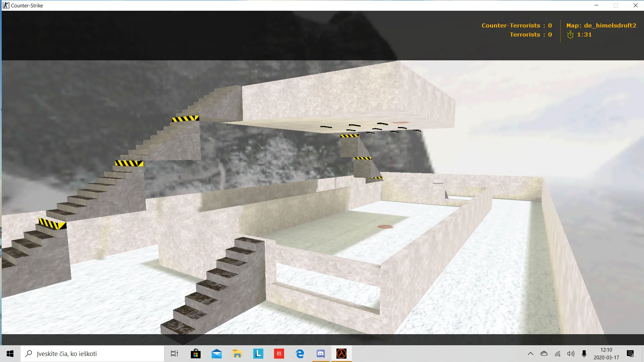Screen dimensions: 644x362
Task: Launch Microsoft Edge from taskbar
Action: [300, 354]
